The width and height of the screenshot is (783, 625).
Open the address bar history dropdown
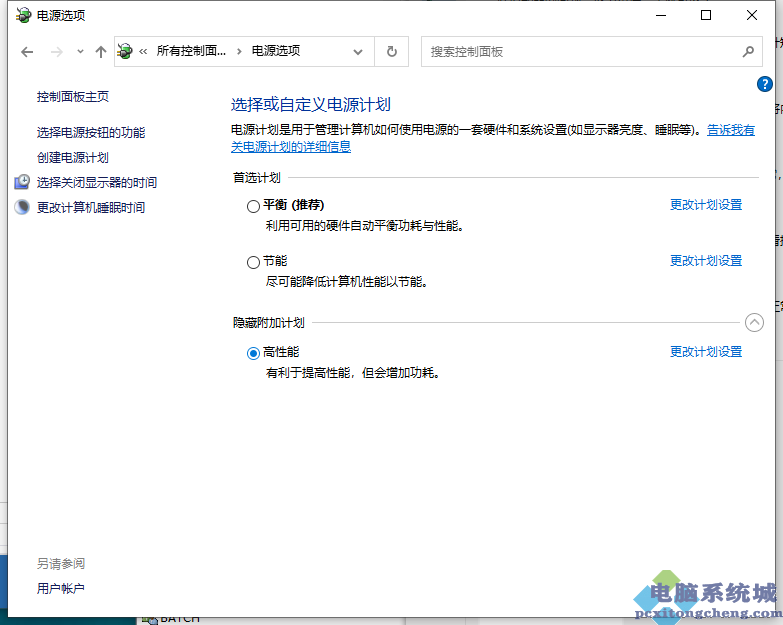pos(359,51)
